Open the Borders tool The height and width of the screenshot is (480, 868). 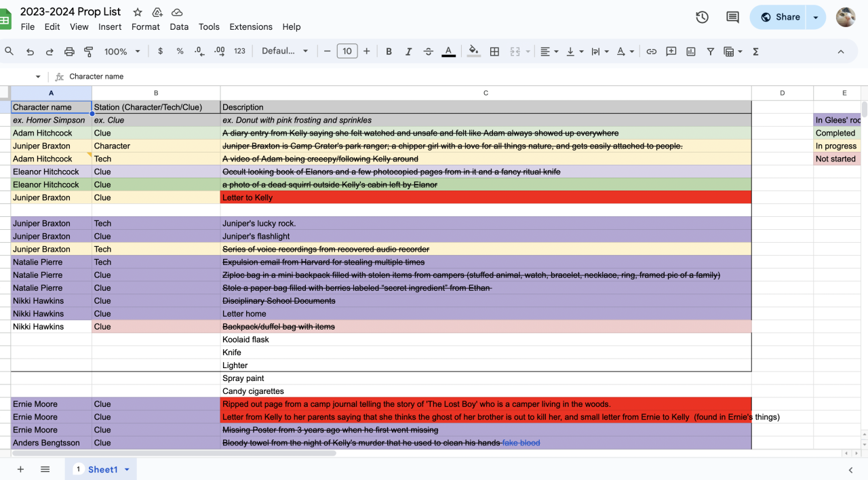(494, 52)
